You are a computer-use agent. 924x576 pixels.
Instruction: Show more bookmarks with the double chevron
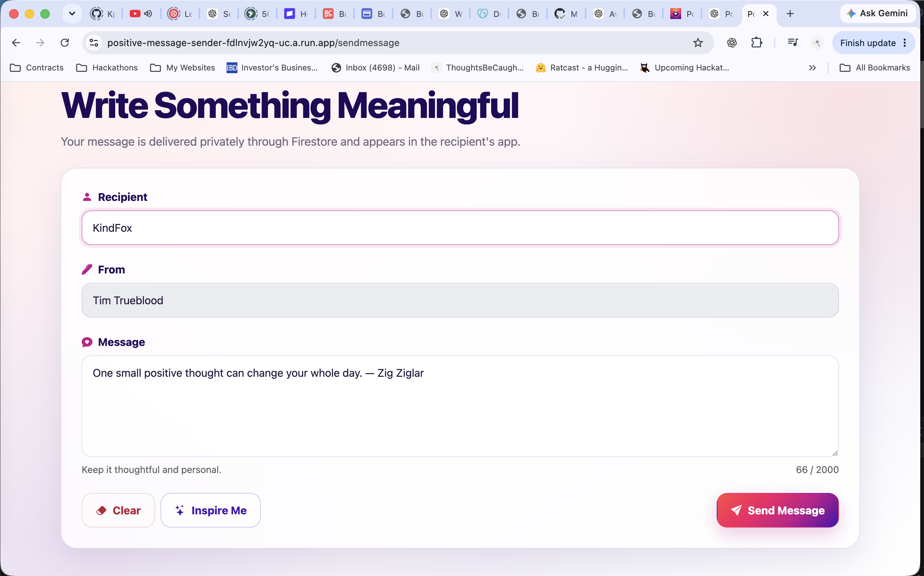(812, 68)
